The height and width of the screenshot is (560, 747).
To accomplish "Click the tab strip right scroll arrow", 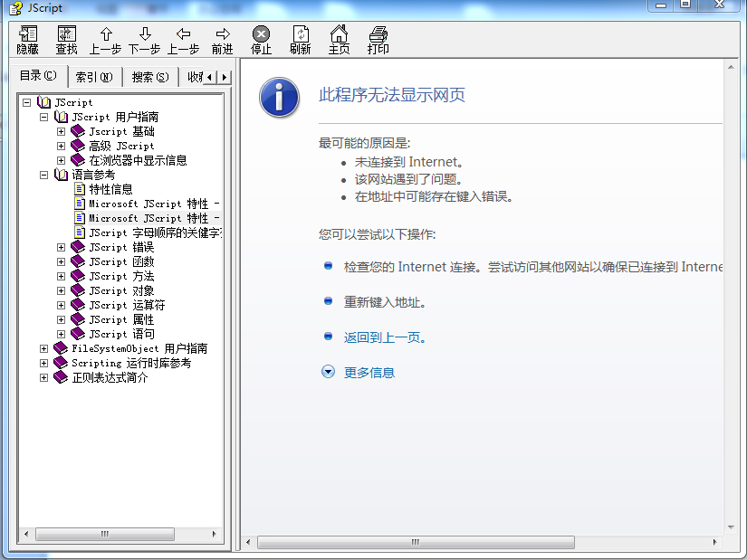I will (x=225, y=77).
